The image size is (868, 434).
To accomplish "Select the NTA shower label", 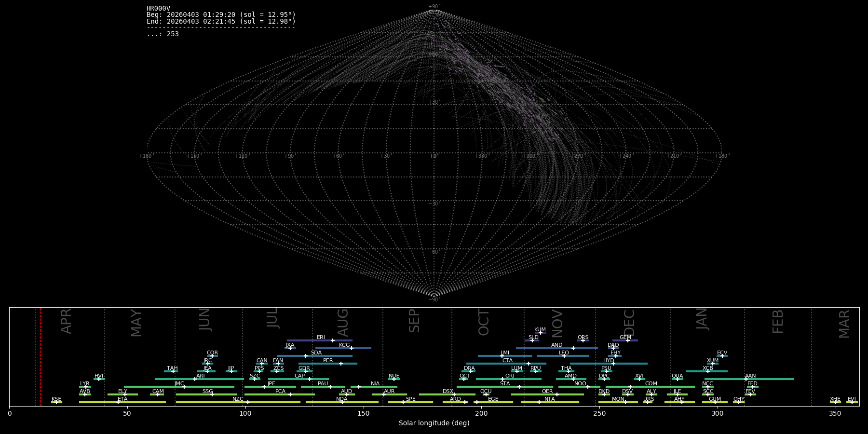I will pos(549,399).
